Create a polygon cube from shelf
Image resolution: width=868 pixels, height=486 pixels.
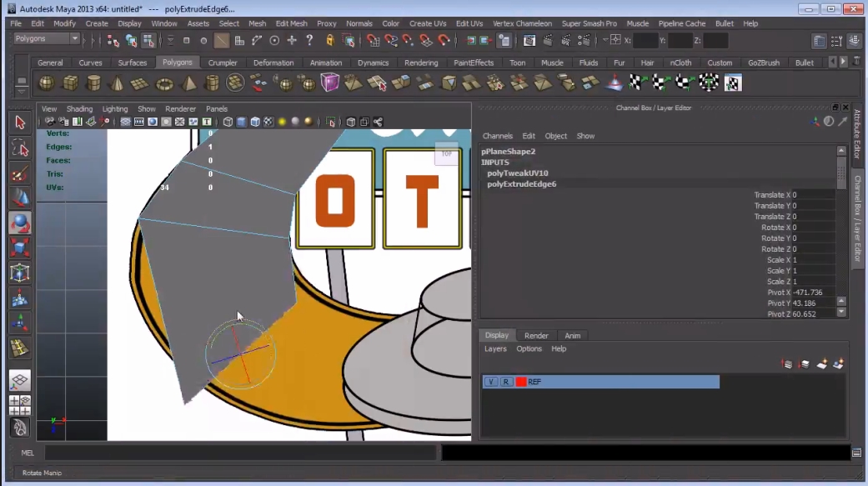click(70, 83)
